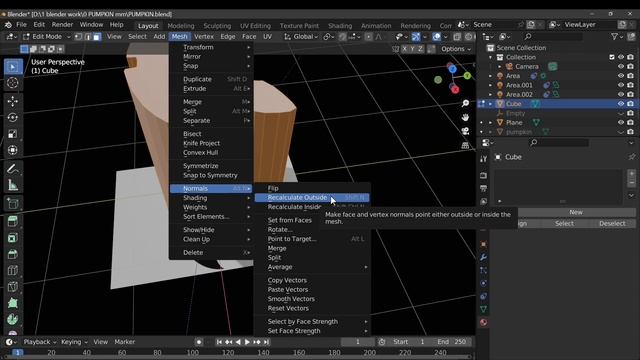The height and width of the screenshot is (360, 640).
Task: Click Recalculate Outside menu entry
Action: point(312,198)
